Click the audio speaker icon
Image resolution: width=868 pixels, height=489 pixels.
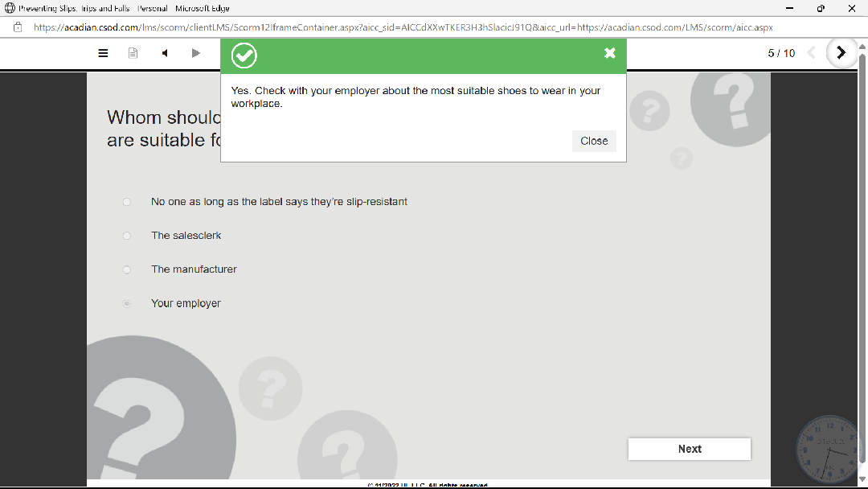[x=165, y=53]
